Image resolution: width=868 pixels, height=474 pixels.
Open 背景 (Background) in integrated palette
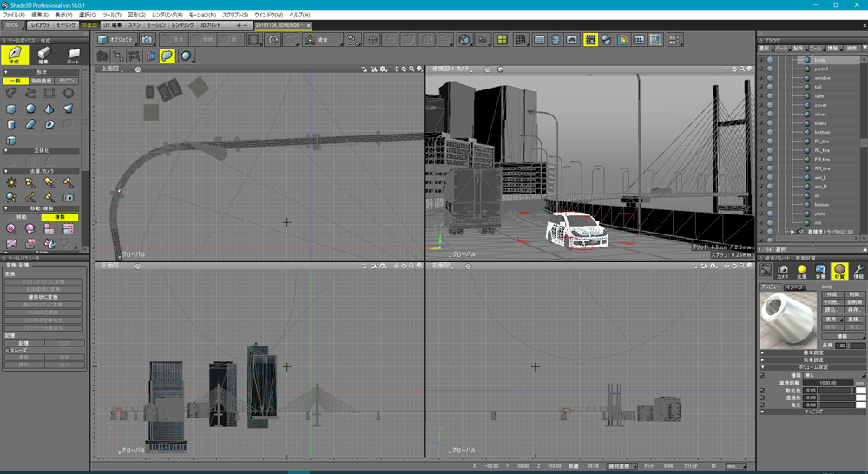820,272
